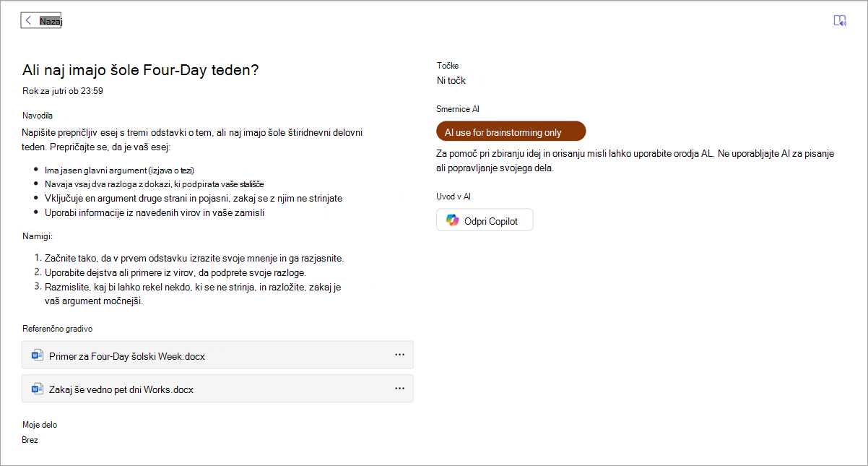868x466 pixels.
Task: Click the assignment title about Four-Day teden
Action: 140,70
